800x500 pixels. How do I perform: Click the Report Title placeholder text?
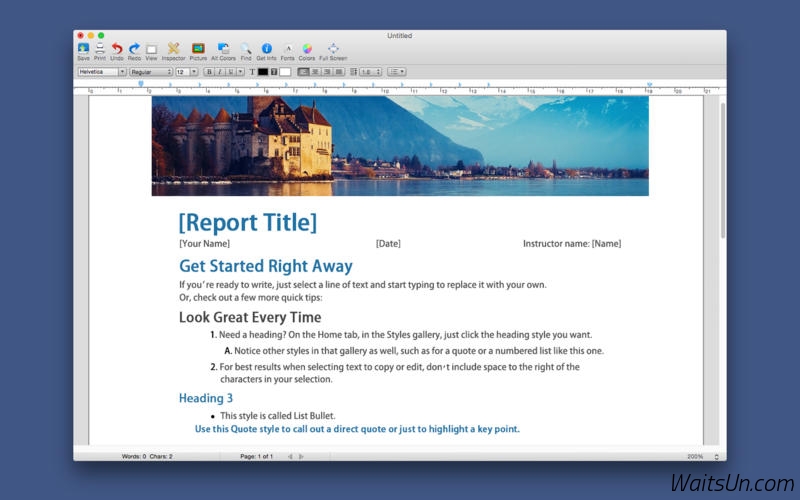click(x=248, y=222)
